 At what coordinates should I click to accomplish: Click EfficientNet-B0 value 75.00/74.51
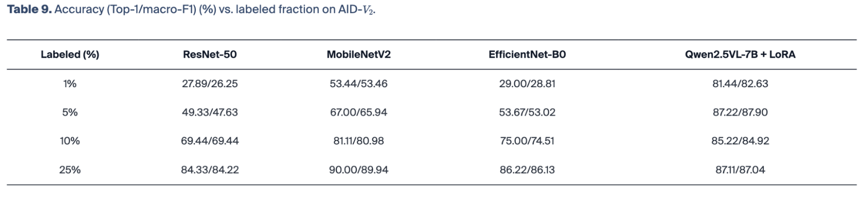(527, 141)
